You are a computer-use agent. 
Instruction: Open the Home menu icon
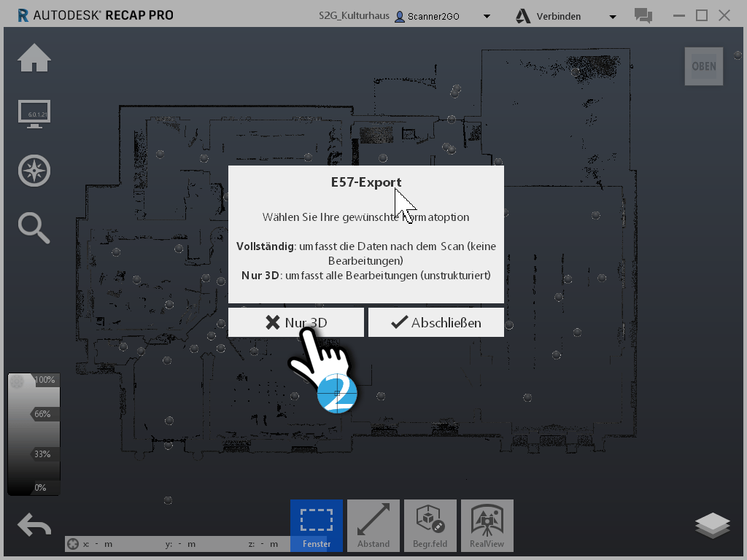(34, 58)
